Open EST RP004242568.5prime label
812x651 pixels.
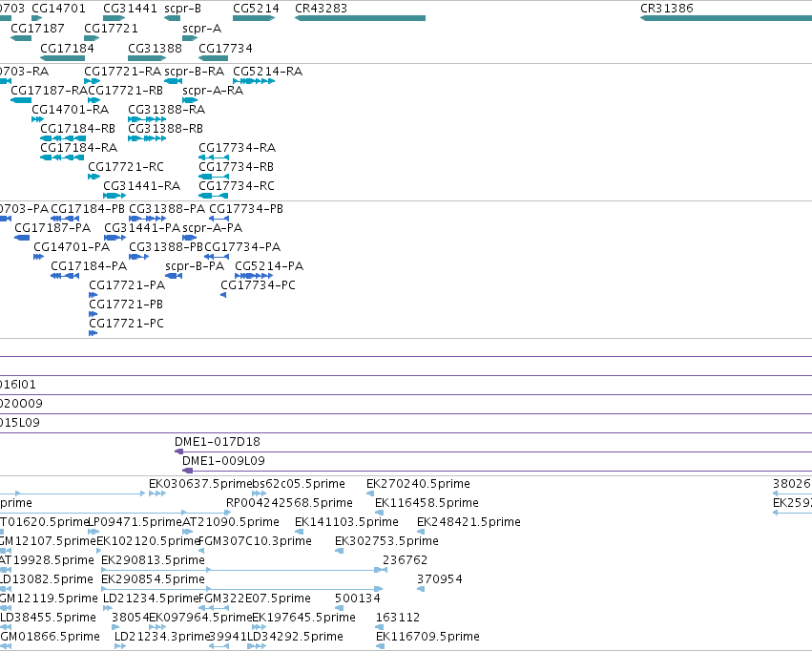pyautogui.click(x=289, y=503)
